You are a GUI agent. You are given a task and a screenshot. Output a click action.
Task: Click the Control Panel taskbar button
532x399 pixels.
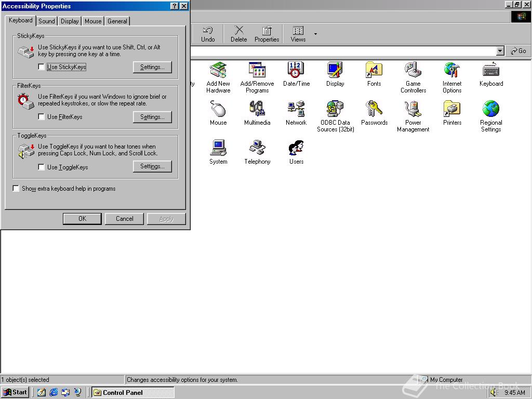(x=132, y=393)
